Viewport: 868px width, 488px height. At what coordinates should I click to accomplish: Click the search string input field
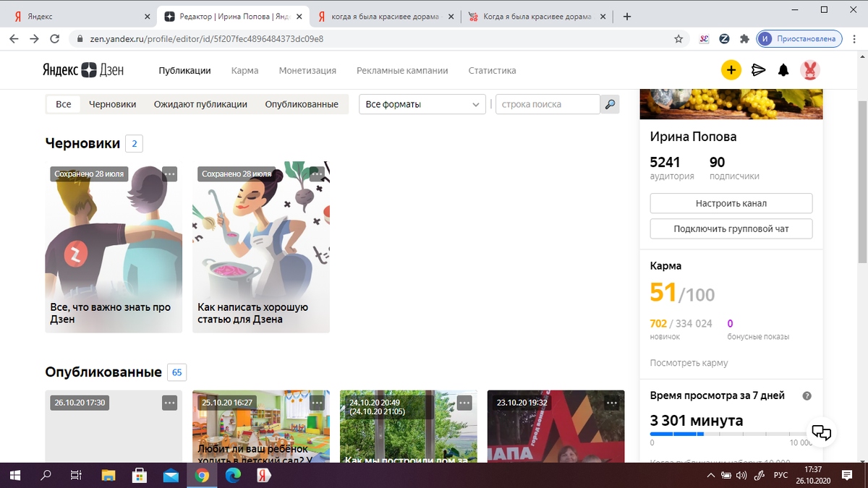click(548, 104)
